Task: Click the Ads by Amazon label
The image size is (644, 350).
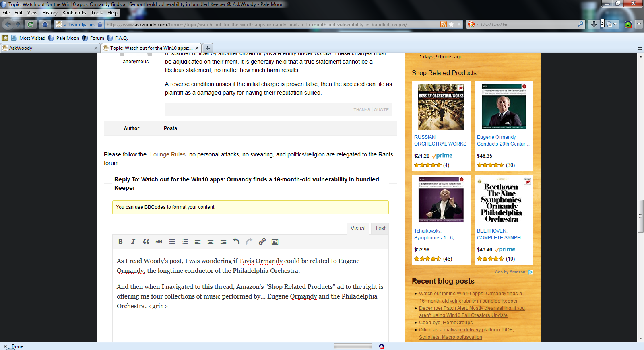Action: [510, 272]
